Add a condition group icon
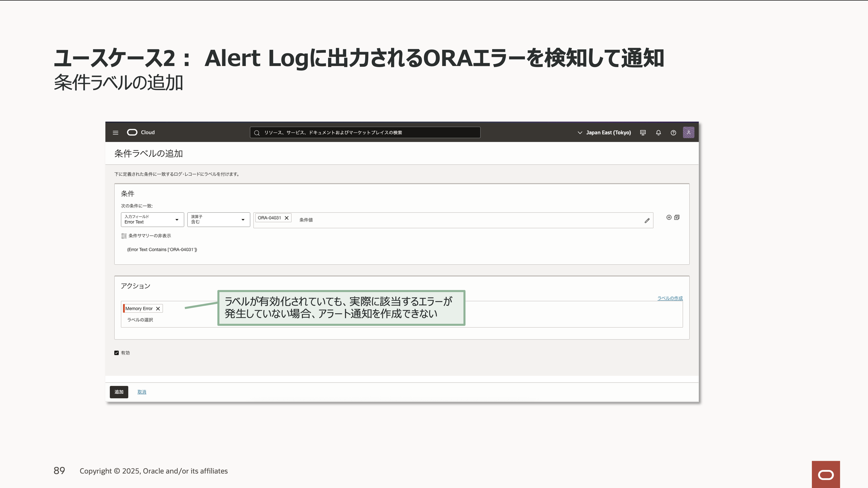The height and width of the screenshot is (488, 868). [x=677, y=217]
